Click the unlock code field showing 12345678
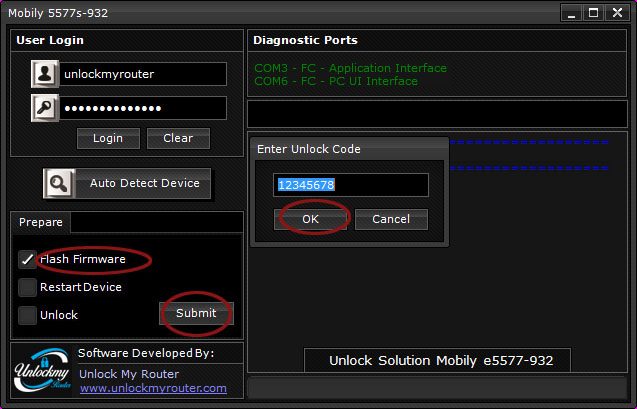This screenshot has width=637, height=409. (351, 185)
